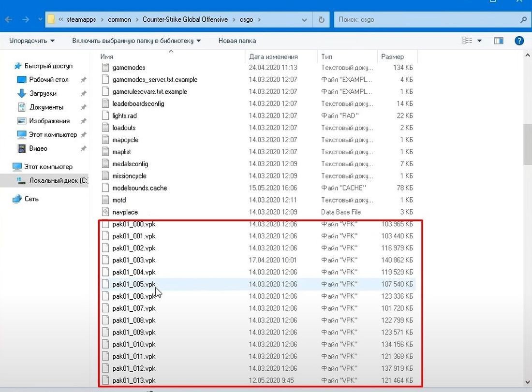Select mapcycle file icon
The image size is (532, 392).
point(105,140)
